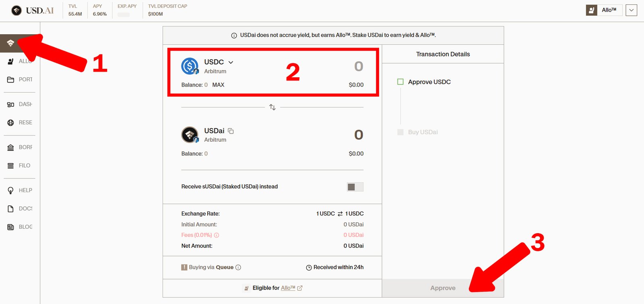Open the Portfolio sidebar item
Screen dimensions: 644x304
pyautogui.click(x=20, y=80)
